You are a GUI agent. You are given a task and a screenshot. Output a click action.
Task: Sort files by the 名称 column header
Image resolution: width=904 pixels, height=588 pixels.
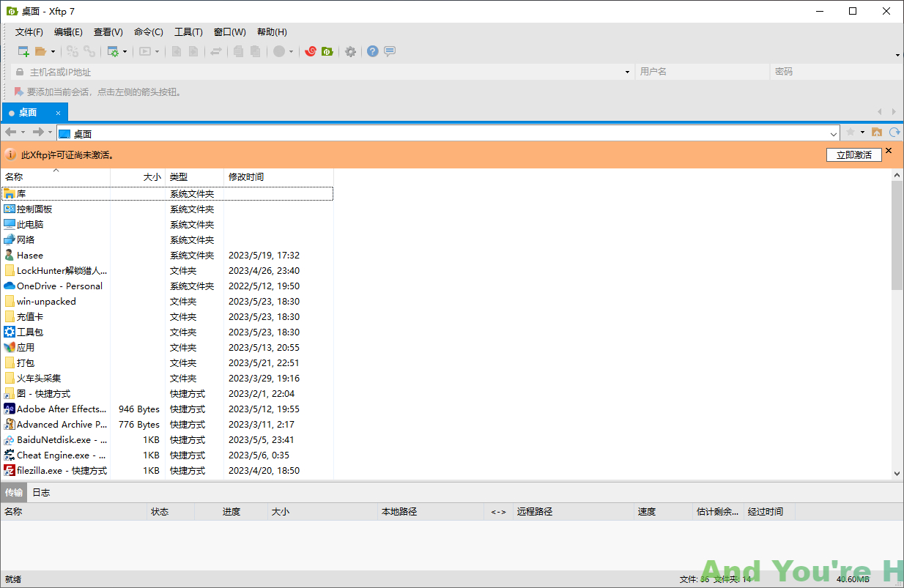point(56,177)
